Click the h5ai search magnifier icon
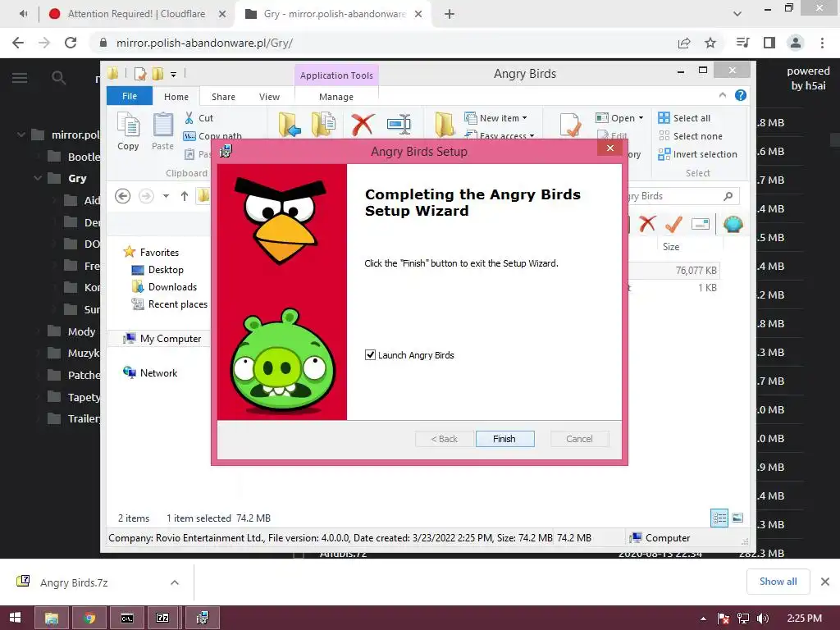Image resolution: width=840 pixels, height=630 pixels. pos(58,78)
